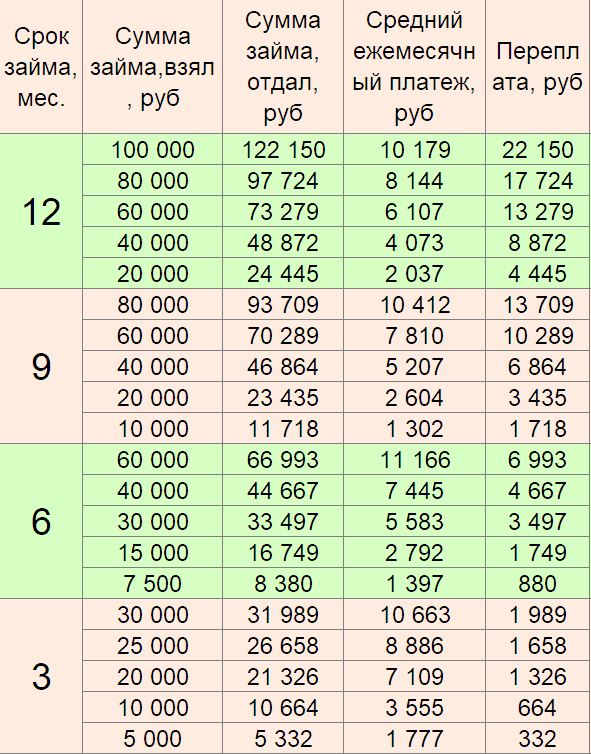Select the 12-month loan term cell
This screenshot has width=591, height=754.
[x=41, y=212]
